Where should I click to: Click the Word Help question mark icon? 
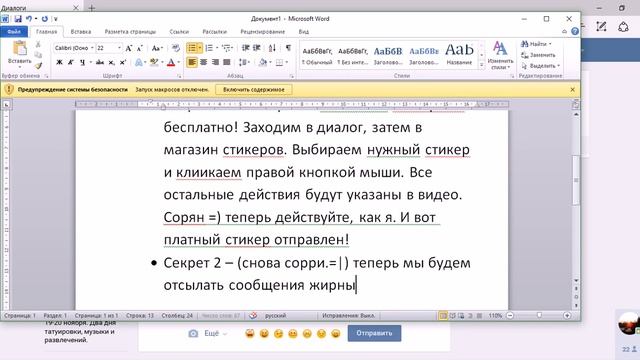coord(575,31)
